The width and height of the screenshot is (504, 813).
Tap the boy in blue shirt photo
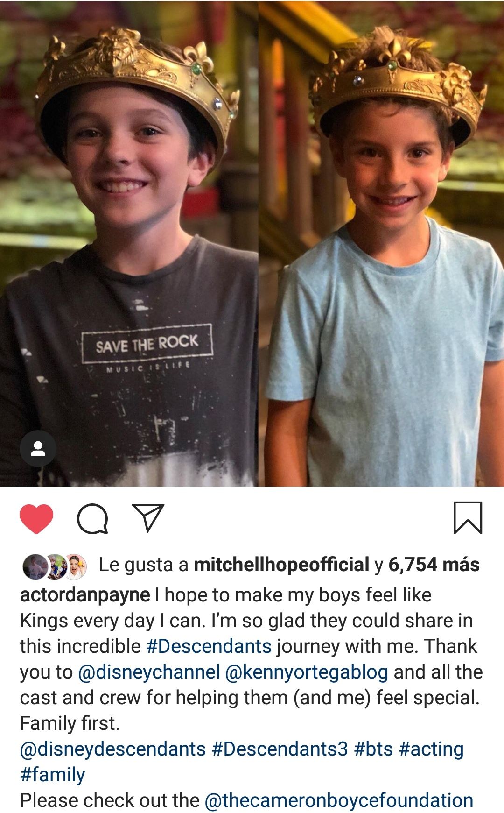(x=382, y=243)
